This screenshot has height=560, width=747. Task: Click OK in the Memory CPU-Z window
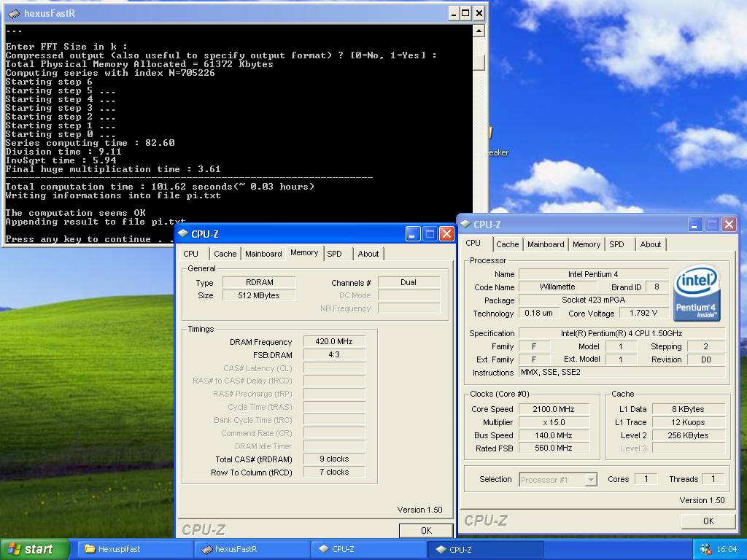[x=426, y=531]
